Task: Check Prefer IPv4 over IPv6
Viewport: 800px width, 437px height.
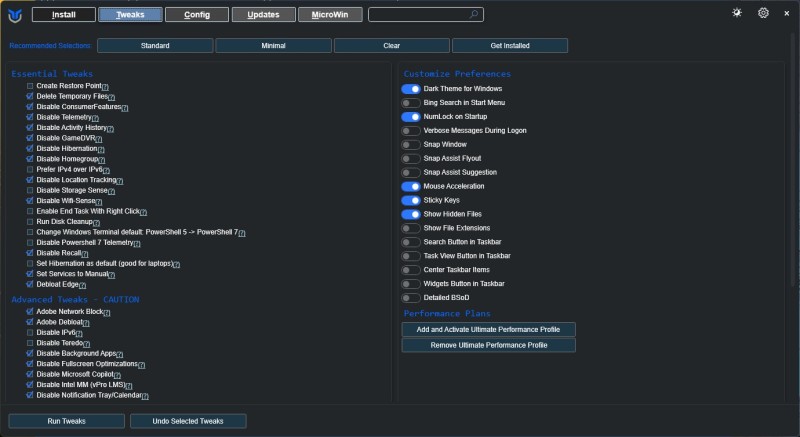Action: pos(30,169)
